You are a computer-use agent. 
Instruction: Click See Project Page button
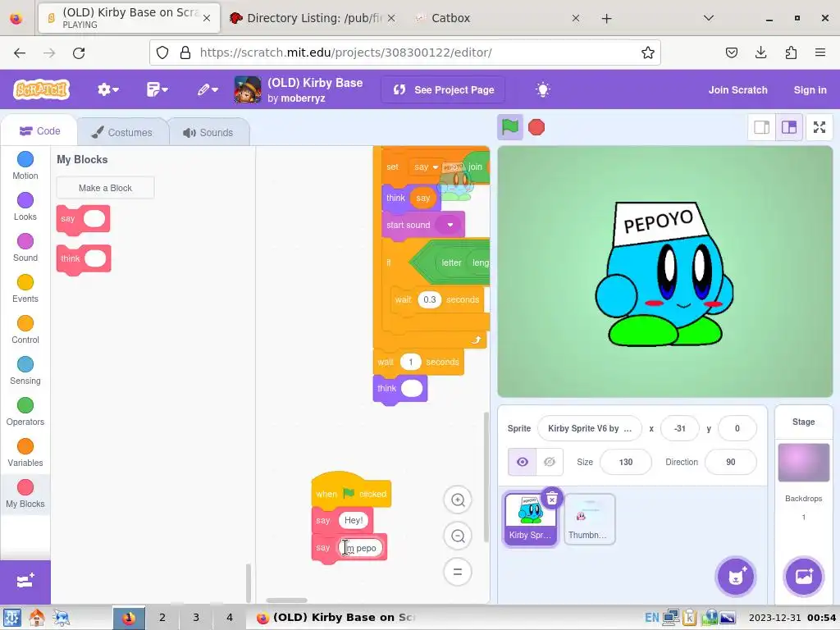pyautogui.click(x=444, y=90)
